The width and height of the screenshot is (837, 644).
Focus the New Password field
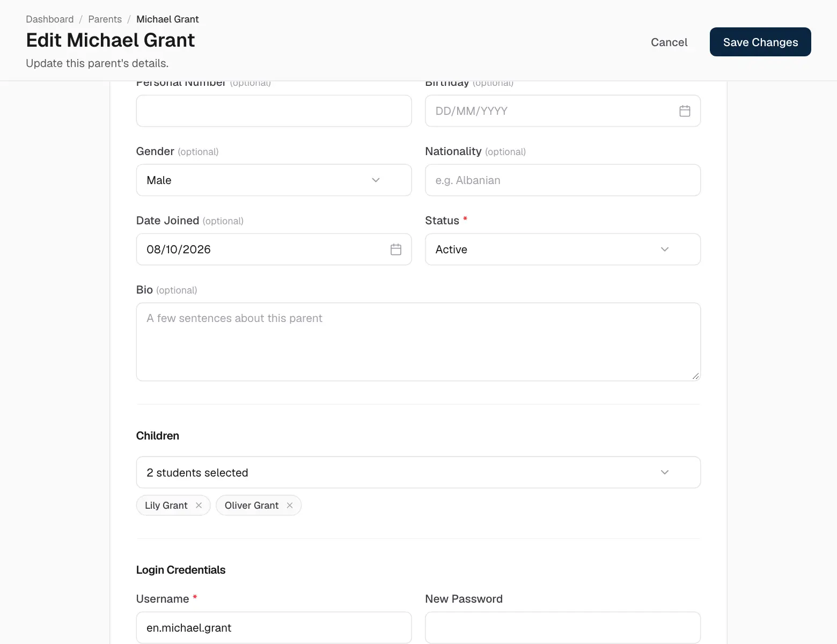(x=563, y=627)
